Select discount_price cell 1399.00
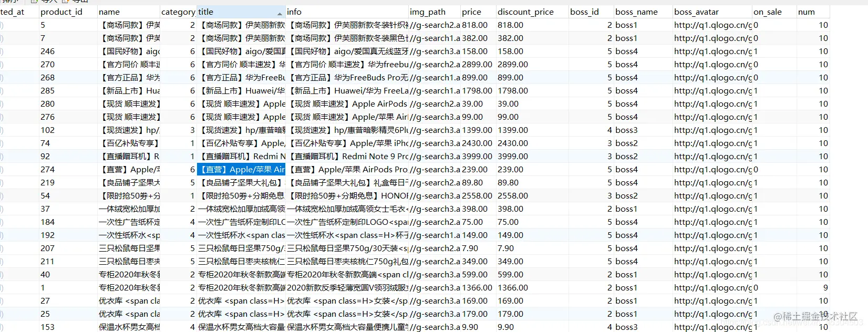The image size is (868, 332). [x=532, y=130]
